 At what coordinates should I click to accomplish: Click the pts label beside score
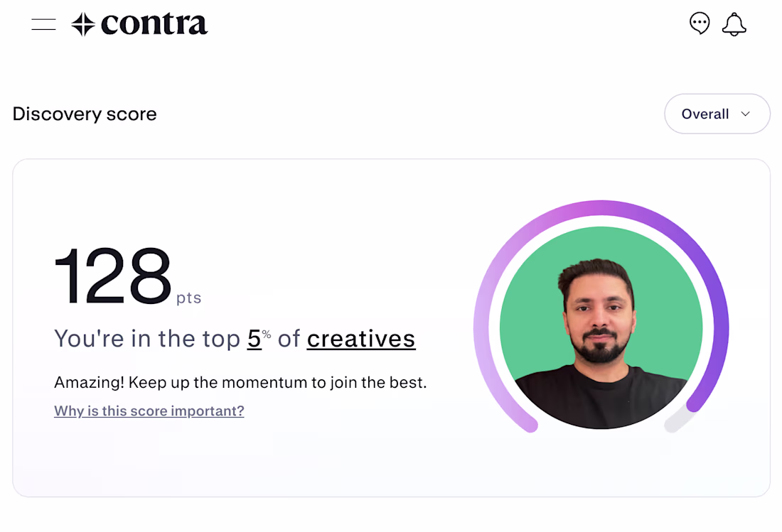(x=188, y=298)
